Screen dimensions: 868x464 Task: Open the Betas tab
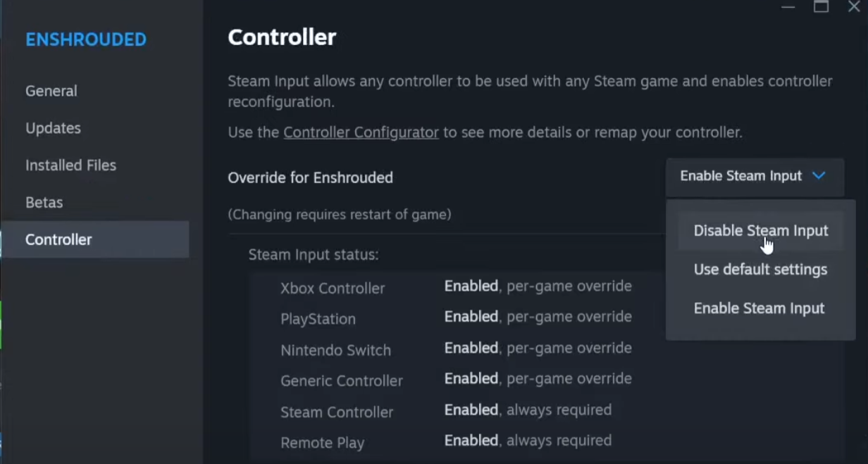tap(44, 203)
